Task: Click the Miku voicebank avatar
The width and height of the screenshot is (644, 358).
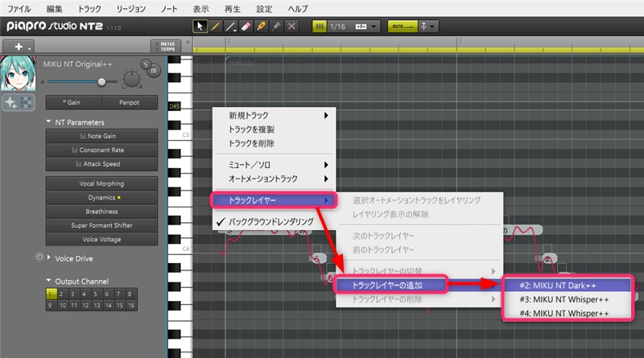Action: click(18, 73)
